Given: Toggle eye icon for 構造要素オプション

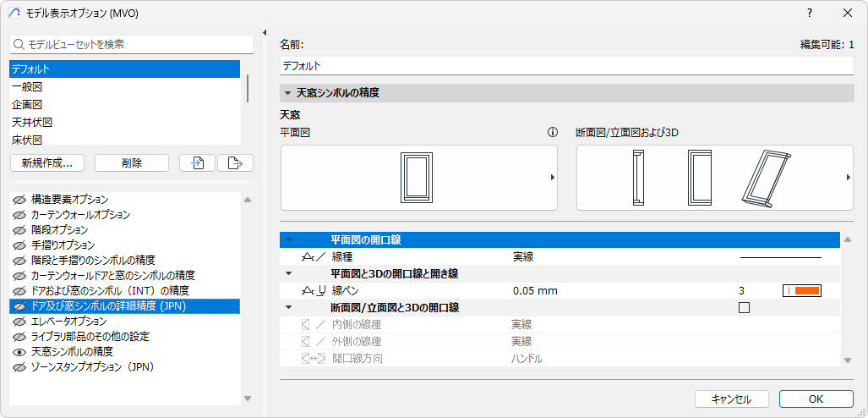Looking at the screenshot, I should click(20, 199).
